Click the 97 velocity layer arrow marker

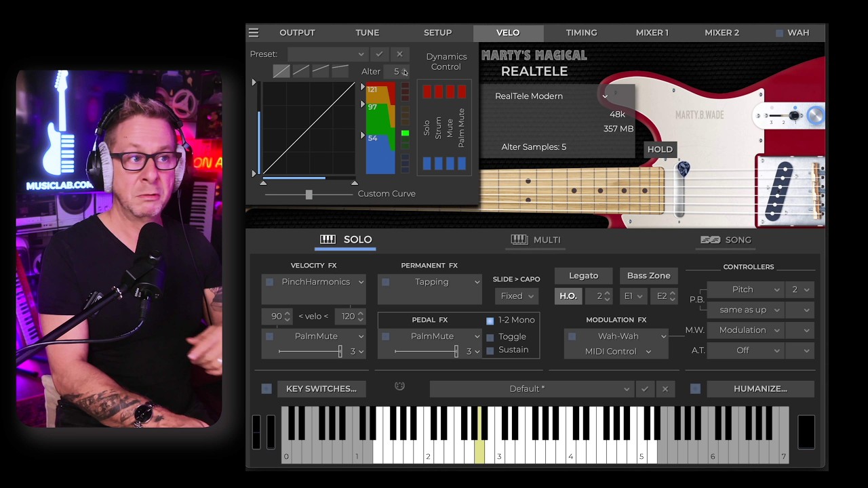[363, 104]
